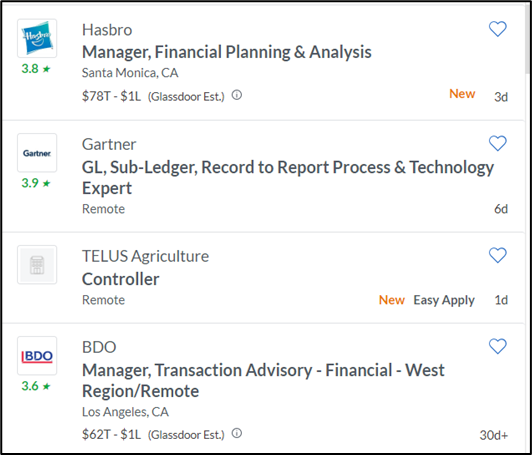Show salary info icon for BDO estimate
532x455 pixels.
(236, 433)
